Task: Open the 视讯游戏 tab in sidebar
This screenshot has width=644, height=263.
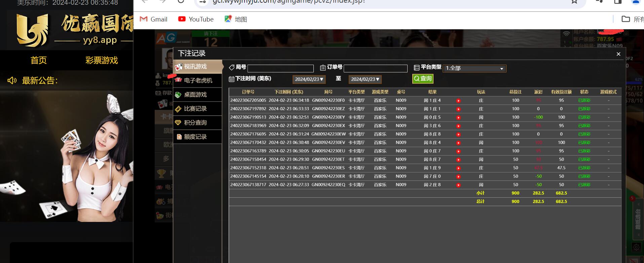Action: 198,67
